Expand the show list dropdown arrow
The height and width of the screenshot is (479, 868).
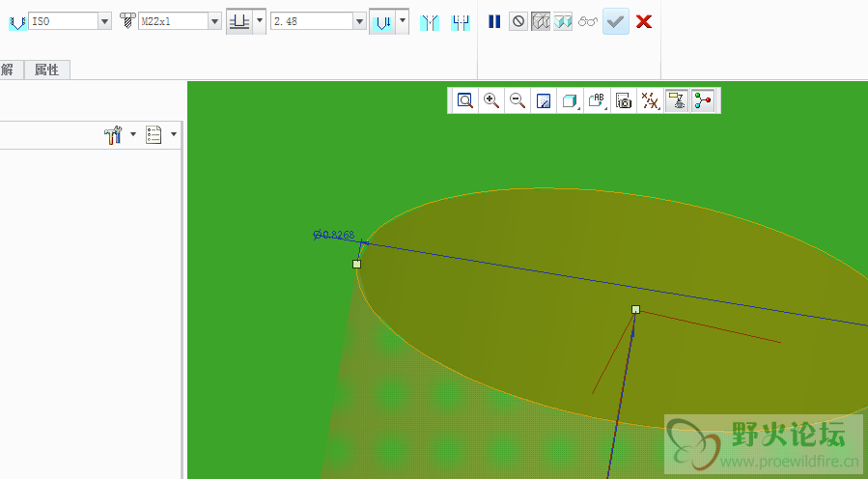tap(174, 134)
